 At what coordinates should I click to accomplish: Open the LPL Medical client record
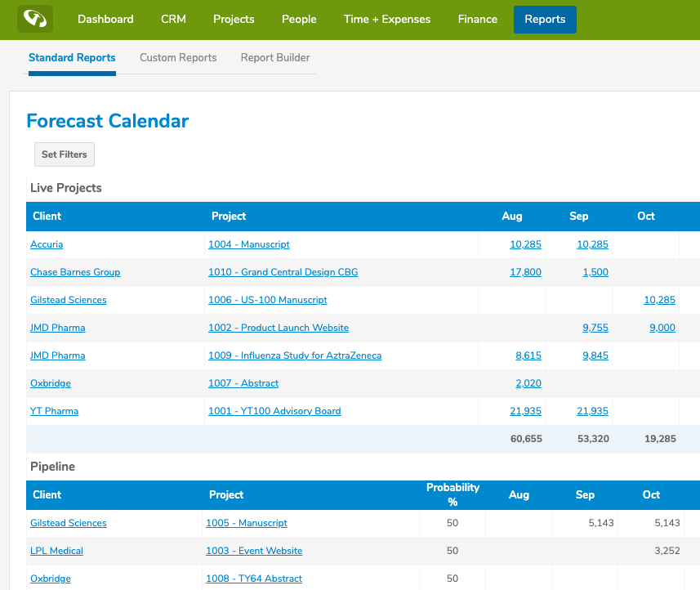(x=56, y=551)
